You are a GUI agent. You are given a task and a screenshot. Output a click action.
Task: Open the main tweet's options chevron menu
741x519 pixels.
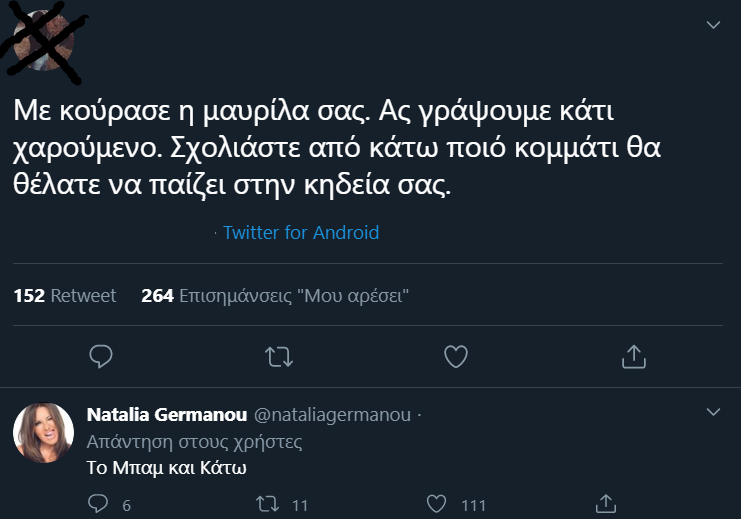click(x=712, y=24)
